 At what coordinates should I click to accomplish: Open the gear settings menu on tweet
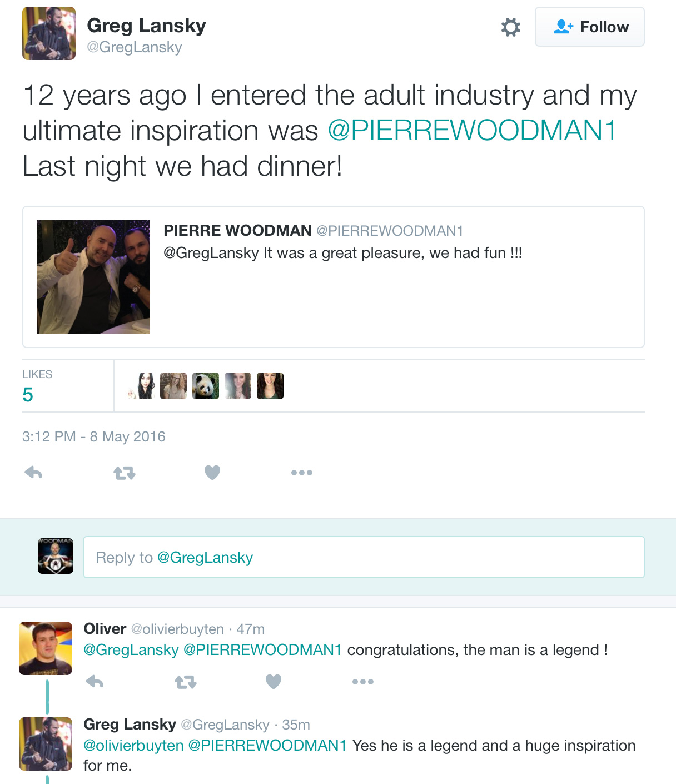point(510,27)
